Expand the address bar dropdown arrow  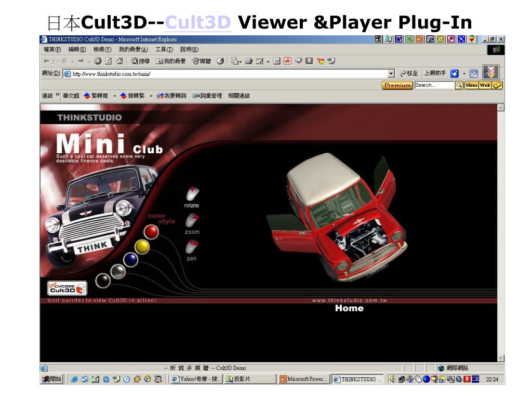coord(391,74)
